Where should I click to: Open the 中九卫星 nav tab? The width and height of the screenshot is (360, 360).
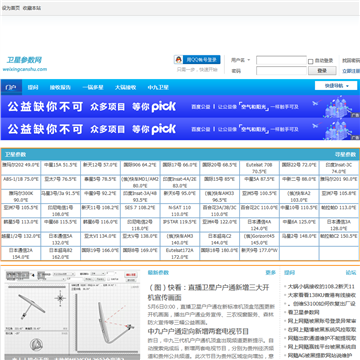158,88
